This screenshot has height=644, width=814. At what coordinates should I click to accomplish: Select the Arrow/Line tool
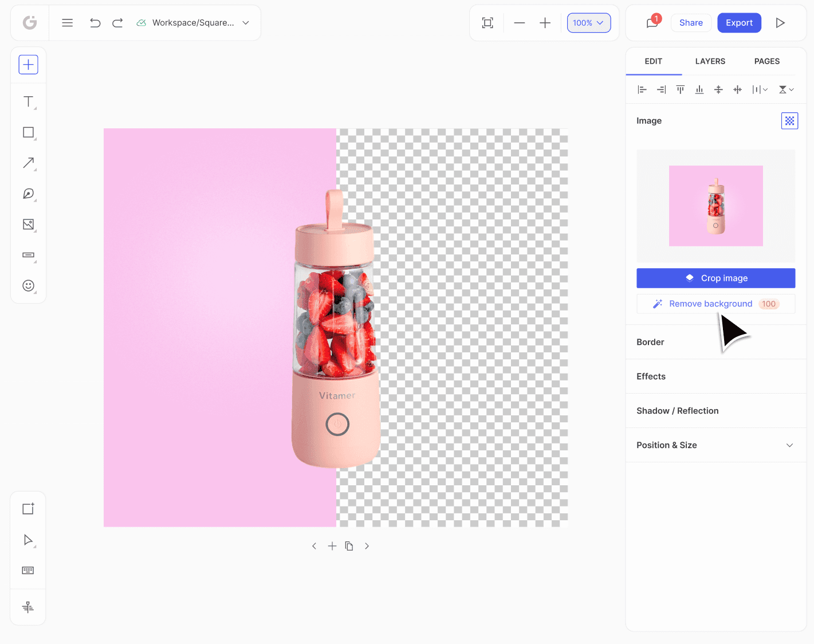coord(28,163)
